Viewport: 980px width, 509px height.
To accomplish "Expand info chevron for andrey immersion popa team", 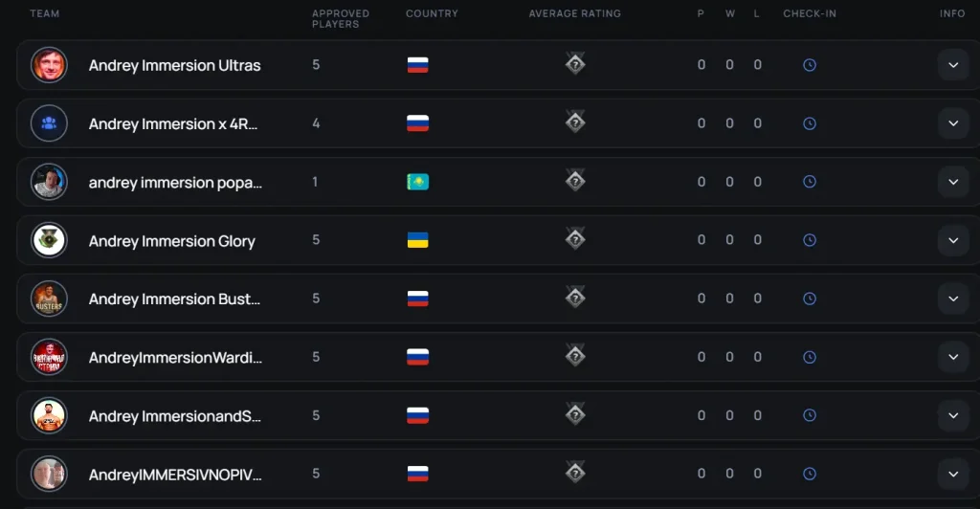I will (x=953, y=182).
